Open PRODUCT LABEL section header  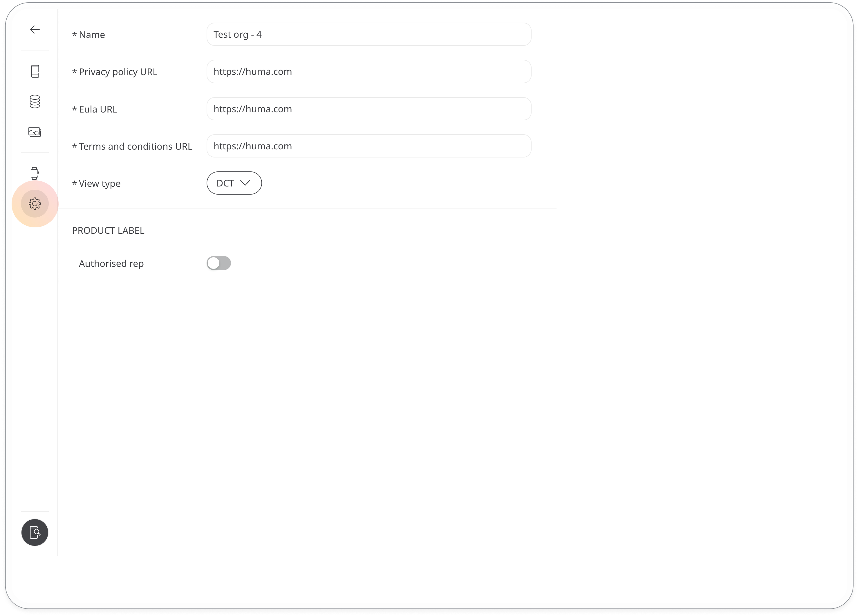[108, 230]
